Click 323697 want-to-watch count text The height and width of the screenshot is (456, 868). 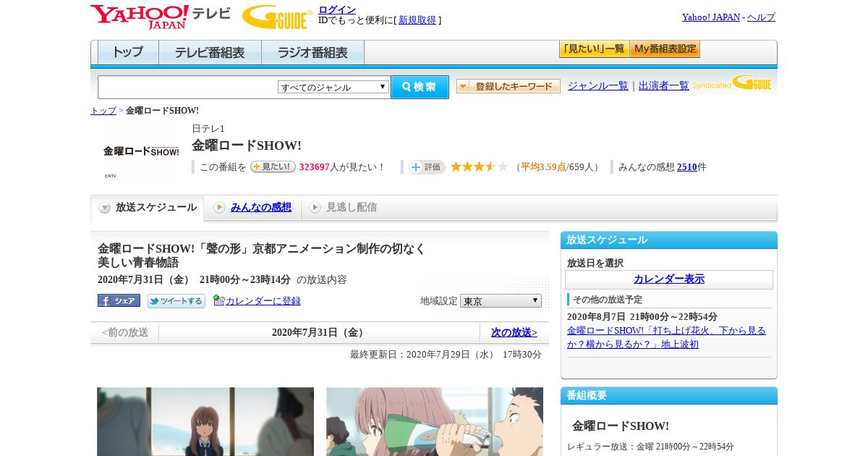point(315,167)
